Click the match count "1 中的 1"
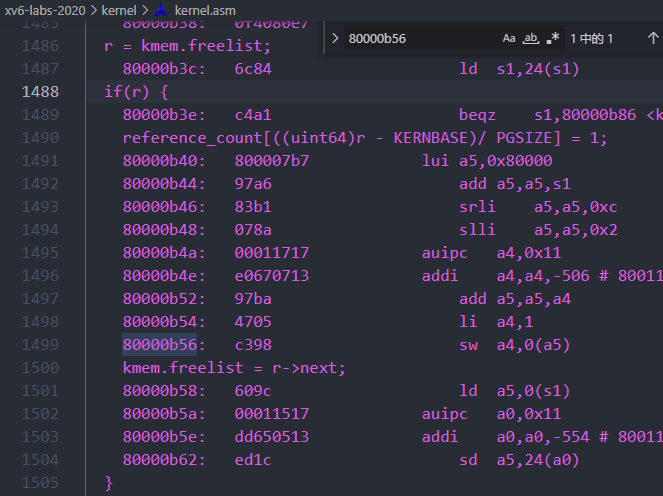 [592, 38]
